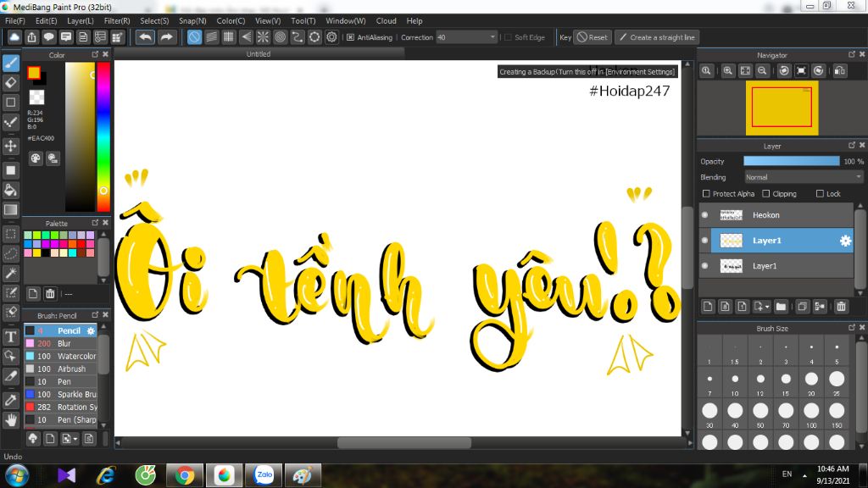Select the Blur brush
The image size is (868, 488).
(x=61, y=344)
